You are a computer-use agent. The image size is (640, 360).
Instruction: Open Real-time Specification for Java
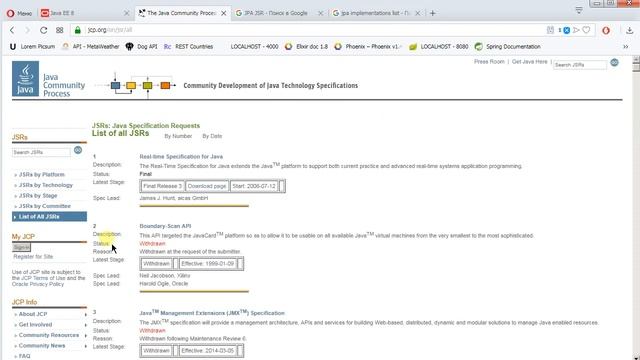click(181, 156)
